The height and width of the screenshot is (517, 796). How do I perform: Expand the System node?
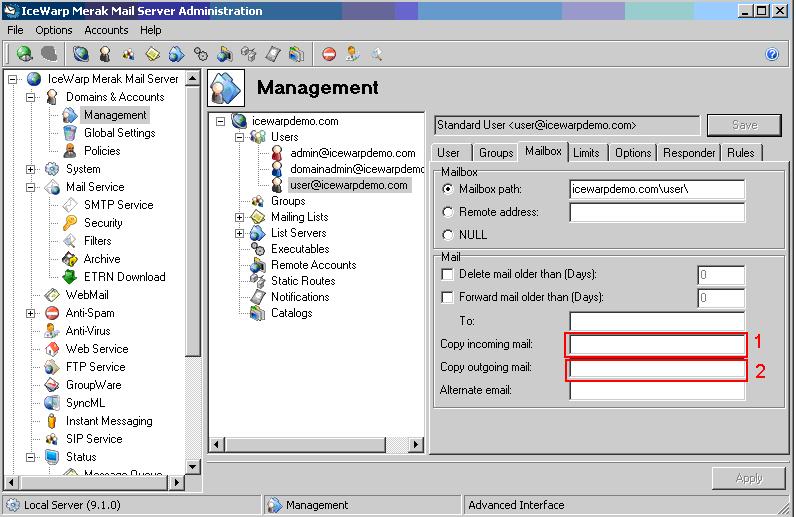point(30,169)
